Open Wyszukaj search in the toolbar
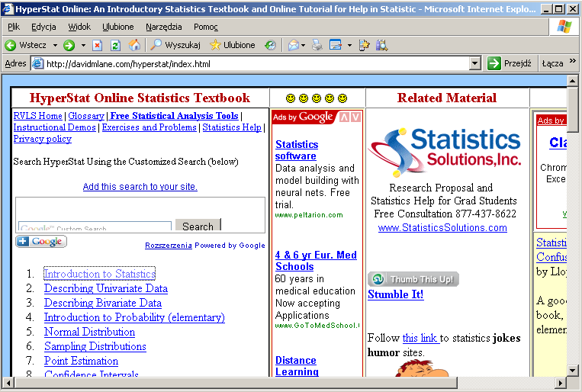This screenshot has height=392, width=582. coord(175,45)
